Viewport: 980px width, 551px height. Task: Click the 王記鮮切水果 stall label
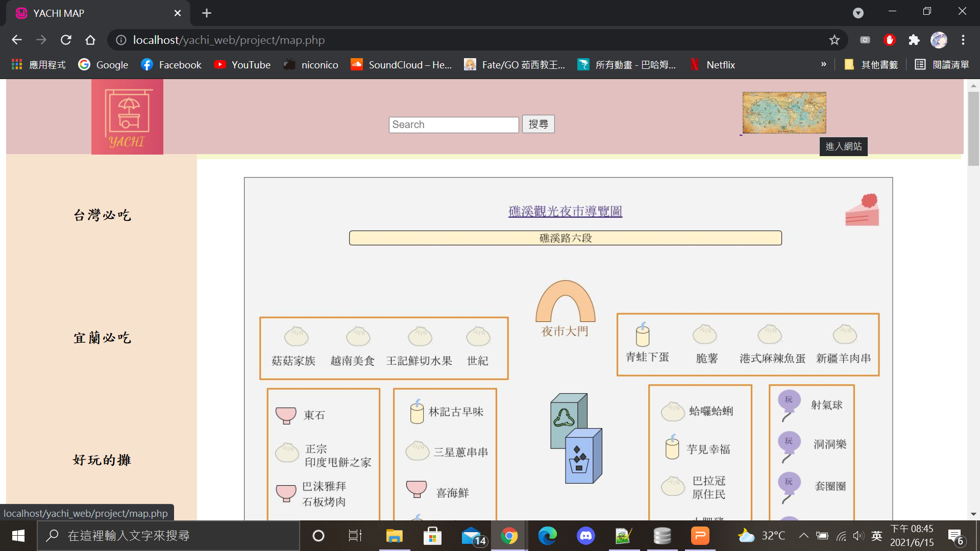[419, 361]
